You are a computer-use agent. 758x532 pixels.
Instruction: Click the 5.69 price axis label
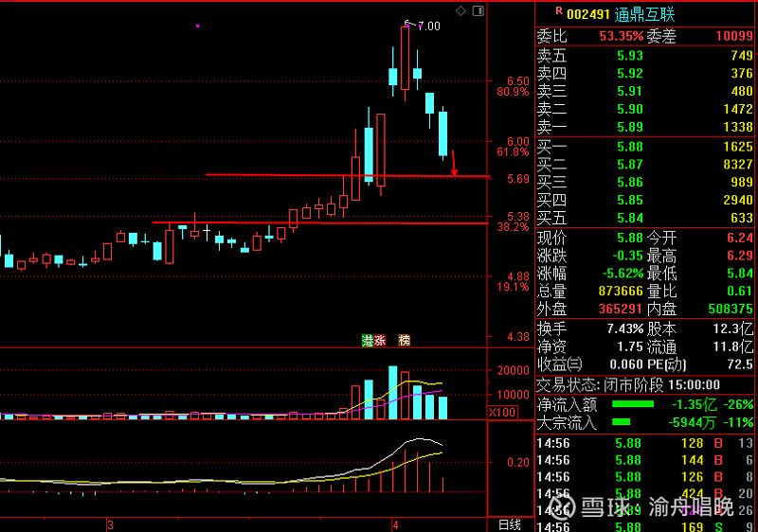pyautogui.click(x=518, y=179)
